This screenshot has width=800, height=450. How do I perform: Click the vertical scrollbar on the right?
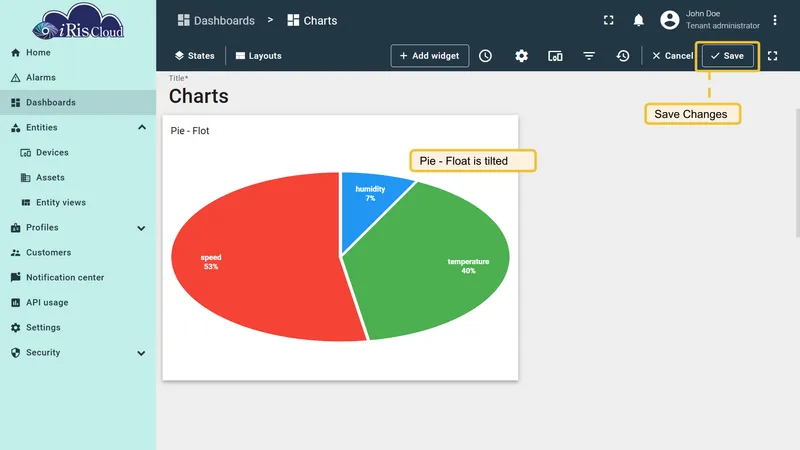point(797,173)
